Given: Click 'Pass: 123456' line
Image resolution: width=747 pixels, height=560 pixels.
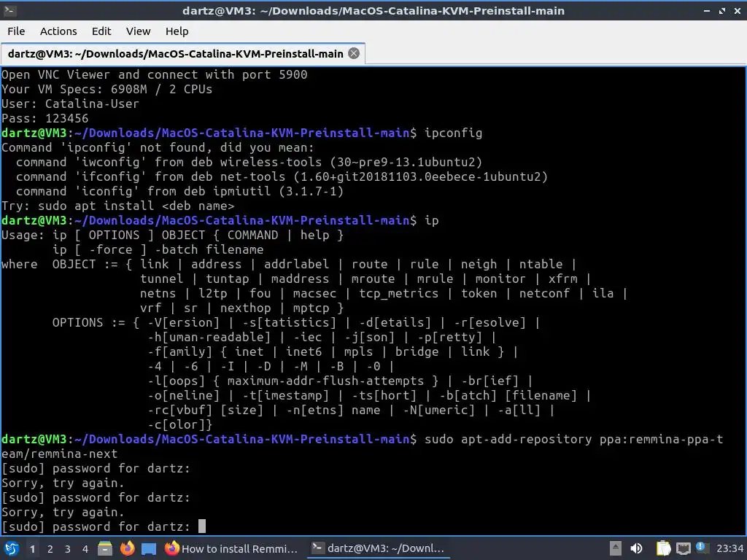Looking at the screenshot, I should tap(44, 118).
